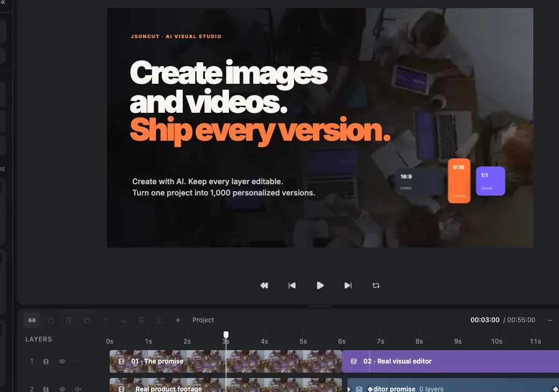Click the duplicate icon in timeline toolbar
Image resolution: width=559 pixels, height=392 pixels.
point(87,321)
